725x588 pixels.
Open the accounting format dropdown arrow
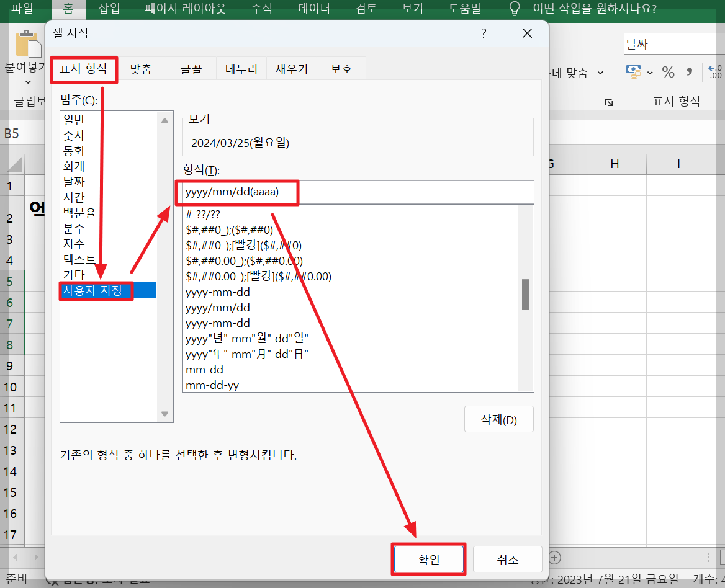click(x=649, y=72)
